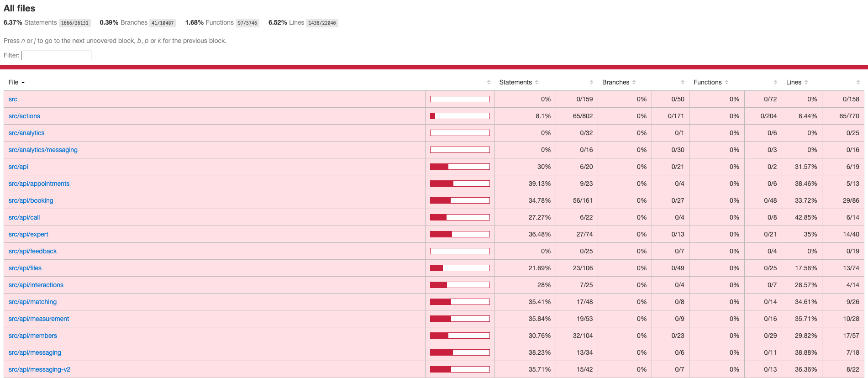The height and width of the screenshot is (378, 868).
Task: Sort by Branches percentage column
Action: pos(619,82)
